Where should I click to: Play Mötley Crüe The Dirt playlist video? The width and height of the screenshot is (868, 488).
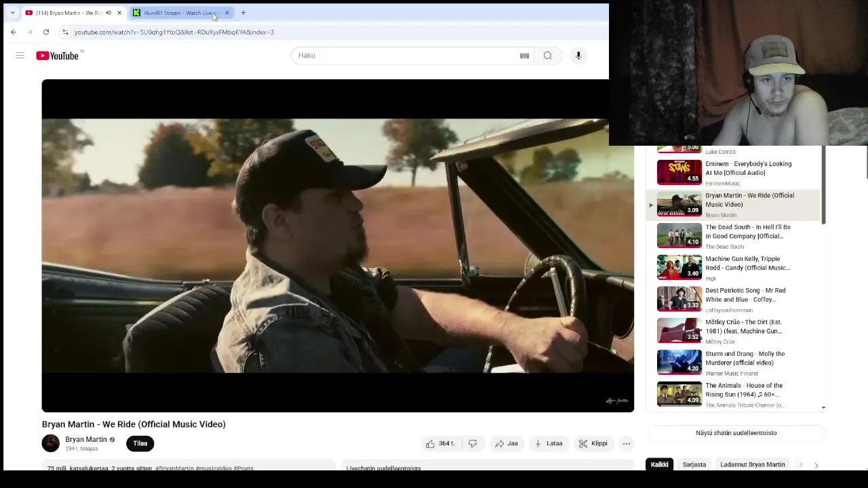[734, 331]
